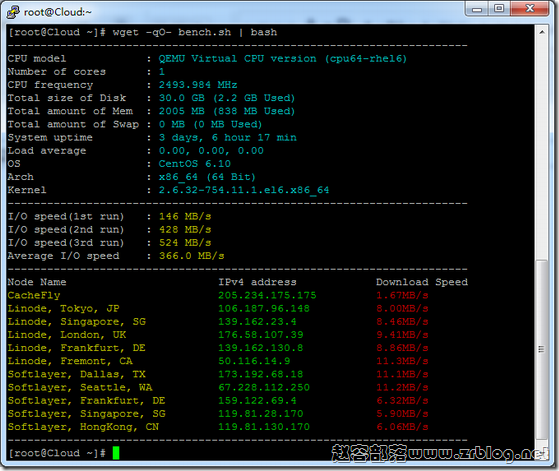The image size is (559, 471).
Task: Click the root@Cloud window title text
Action: 57,12
